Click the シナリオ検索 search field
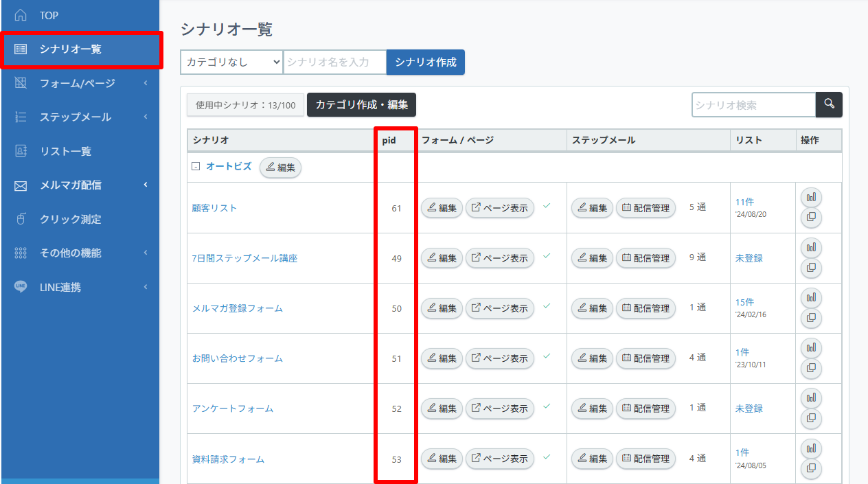 pyautogui.click(x=753, y=105)
